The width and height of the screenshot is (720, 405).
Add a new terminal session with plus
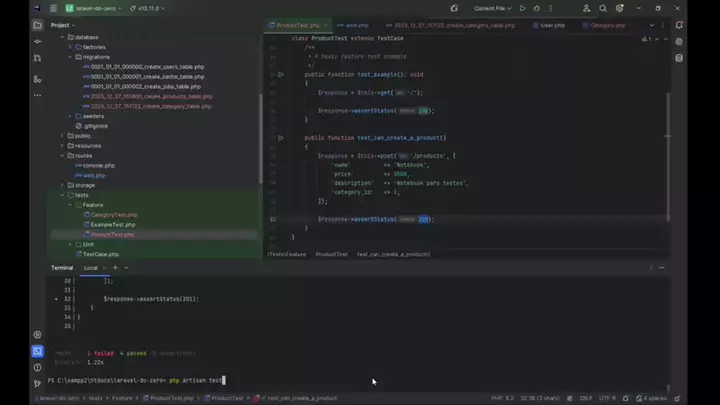114,268
